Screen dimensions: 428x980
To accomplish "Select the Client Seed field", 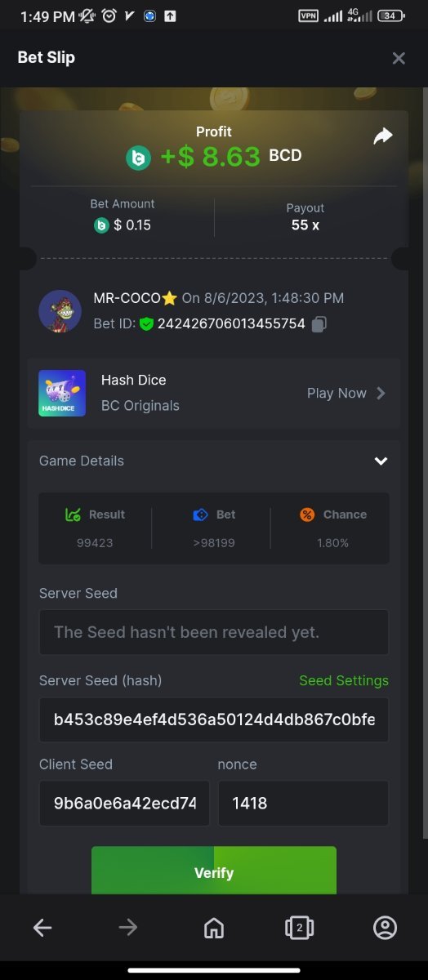I will [x=124, y=803].
